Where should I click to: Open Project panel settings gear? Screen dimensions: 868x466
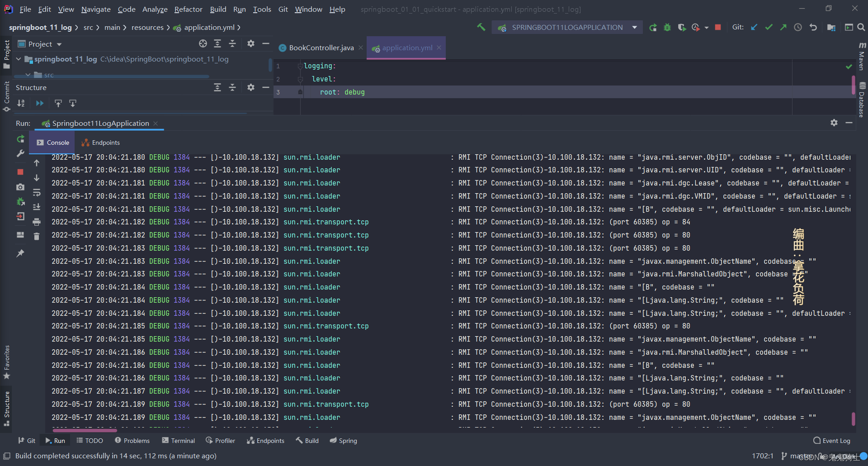point(251,43)
